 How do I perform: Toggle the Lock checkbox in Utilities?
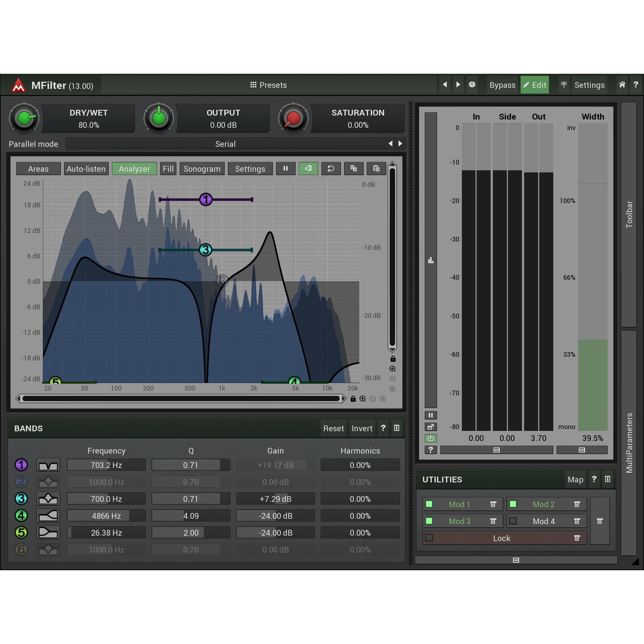tap(429, 538)
